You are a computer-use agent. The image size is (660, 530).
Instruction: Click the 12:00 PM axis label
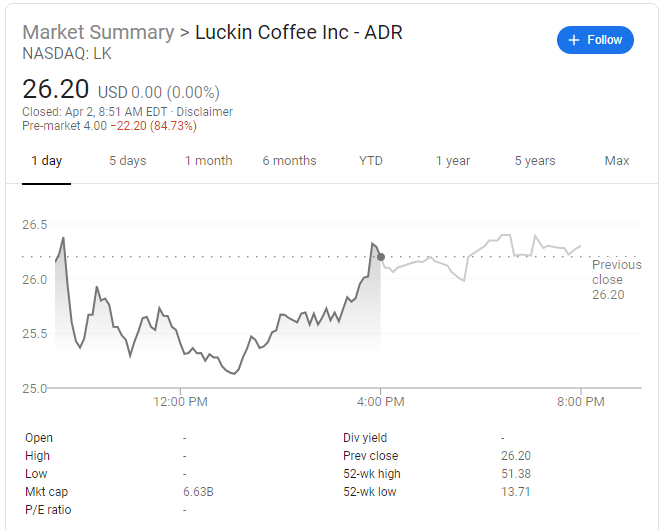click(180, 402)
